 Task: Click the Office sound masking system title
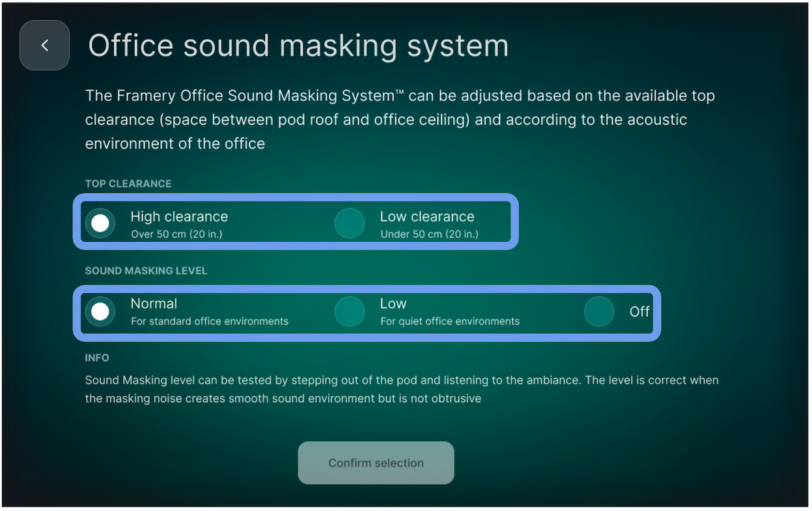coord(298,46)
